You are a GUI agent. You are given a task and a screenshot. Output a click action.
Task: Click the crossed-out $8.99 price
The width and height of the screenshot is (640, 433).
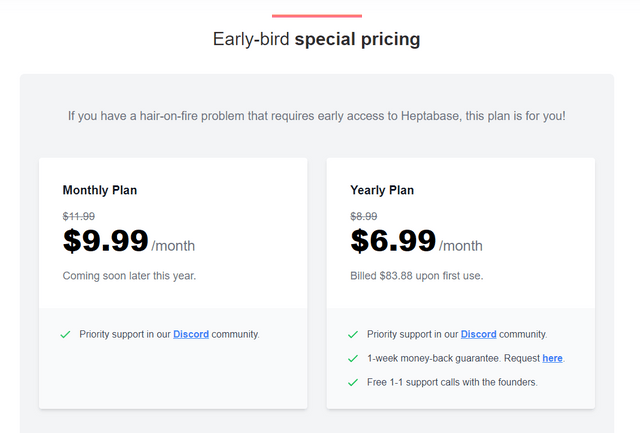click(x=364, y=216)
